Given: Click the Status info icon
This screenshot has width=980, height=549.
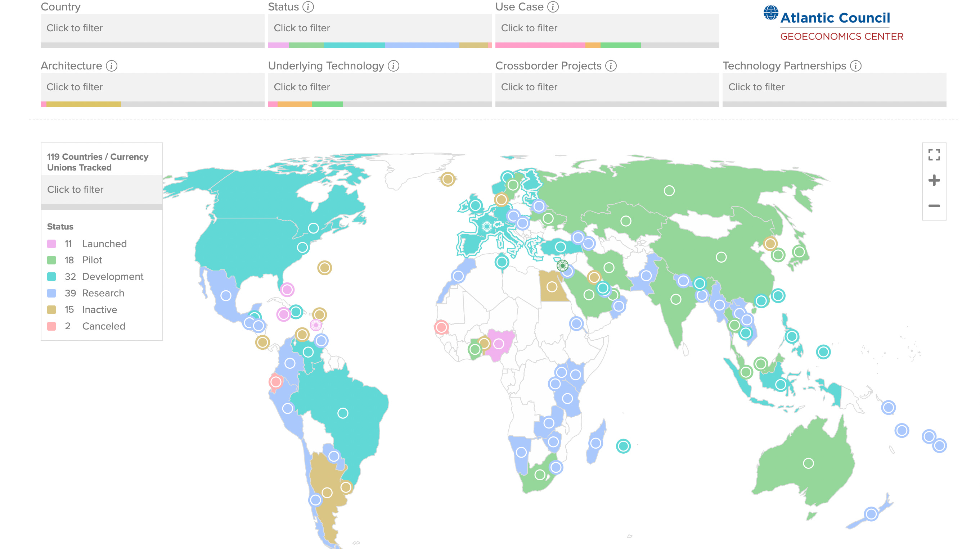Looking at the screenshot, I should [308, 7].
